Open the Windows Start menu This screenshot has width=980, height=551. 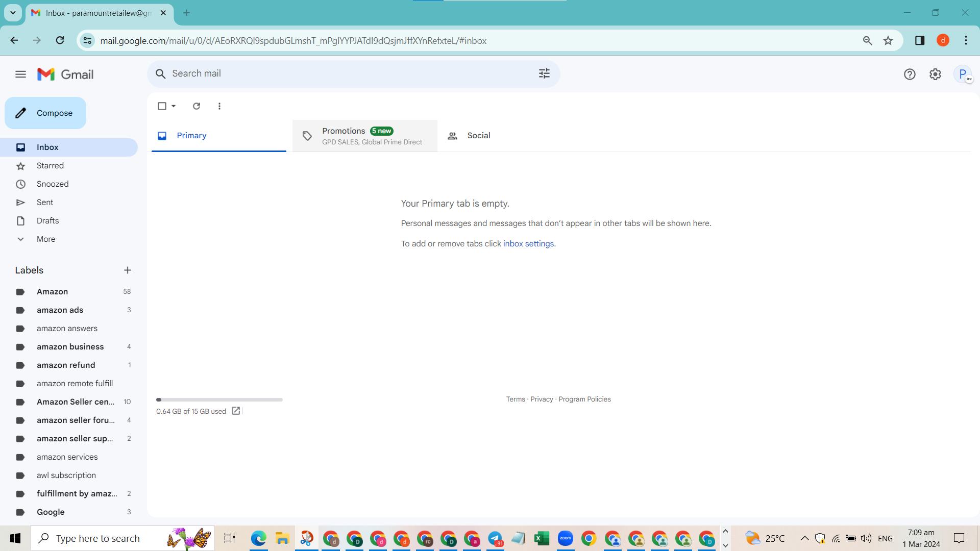pyautogui.click(x=15, y=538)
